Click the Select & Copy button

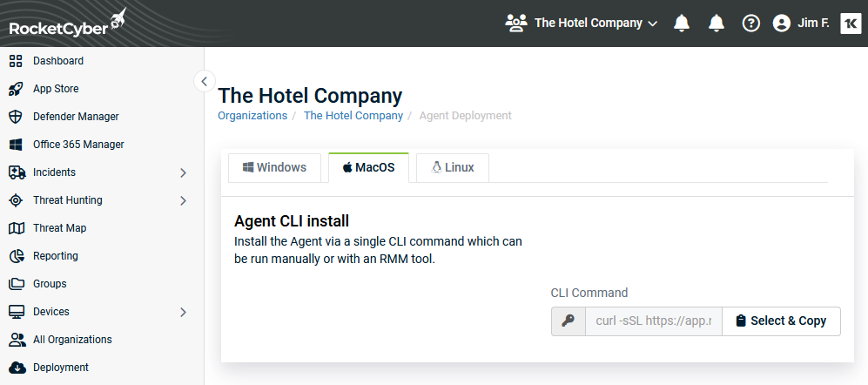point(781,321)
